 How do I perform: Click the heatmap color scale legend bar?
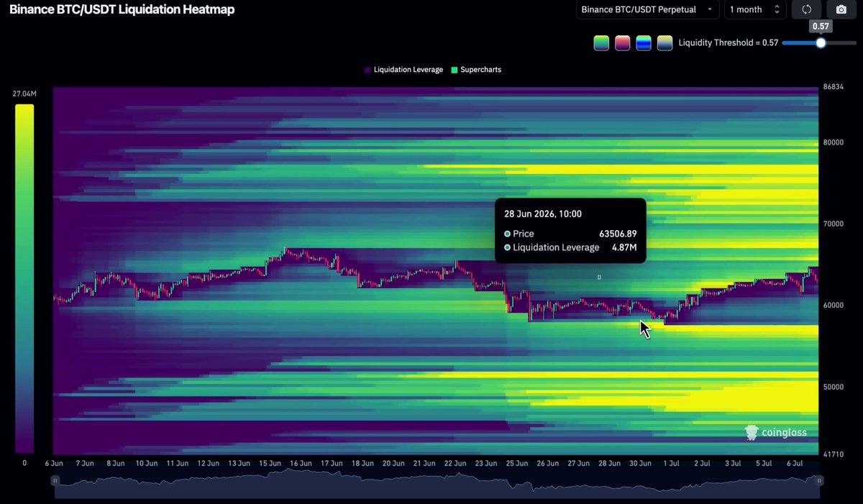[24, 279]
